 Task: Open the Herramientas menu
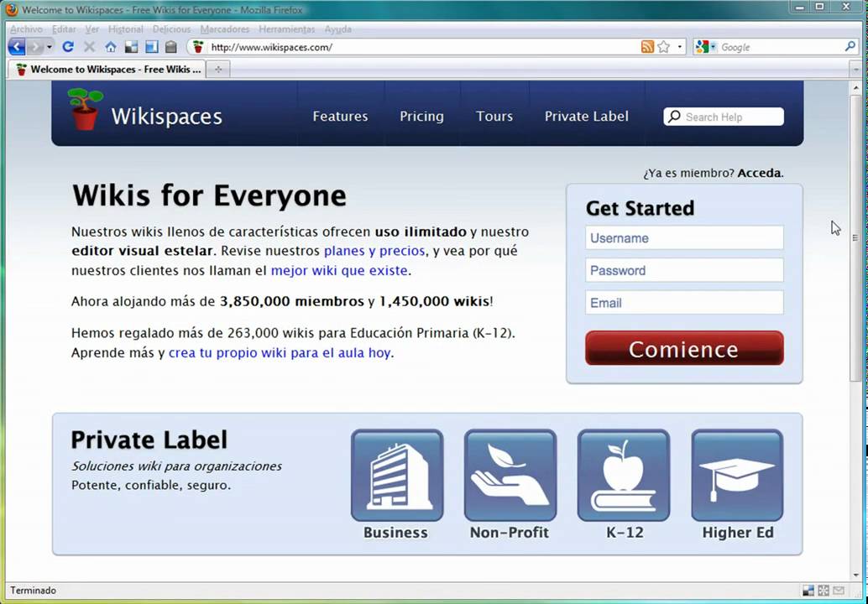pos(287,29)
